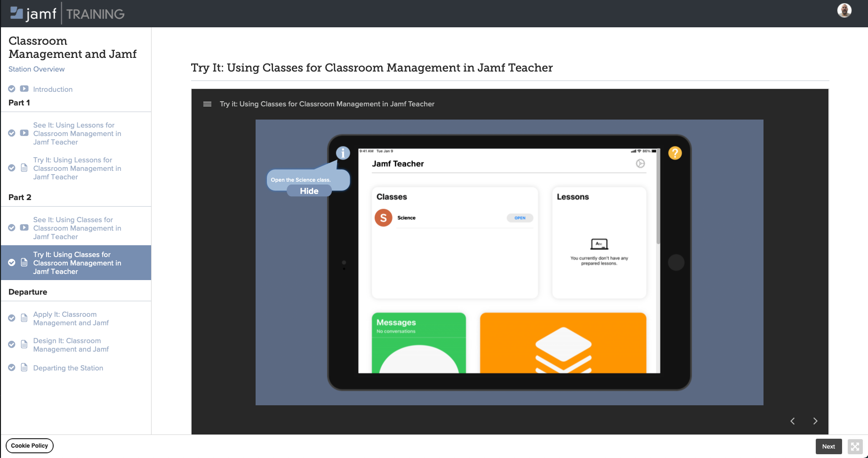Screen dimensions: 868x458
Task: Click the checkmark for Try It: Using Lessons
Action: (12, 168)
